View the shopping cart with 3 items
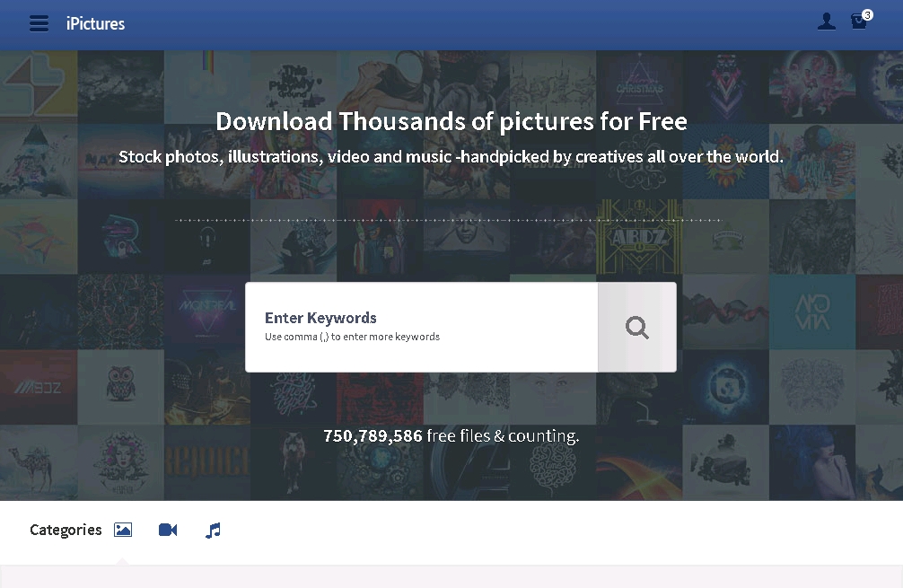The image size is (903, 588). (860, 22)
